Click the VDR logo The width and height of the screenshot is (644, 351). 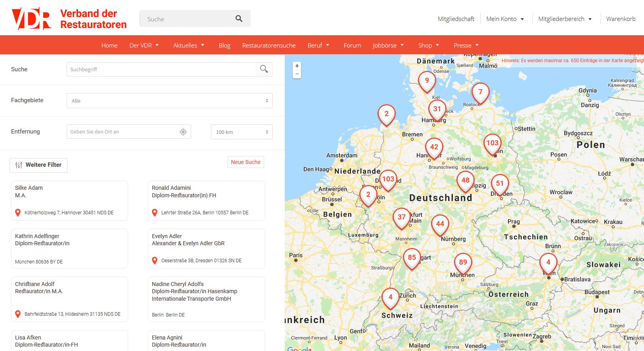[31, 19]
